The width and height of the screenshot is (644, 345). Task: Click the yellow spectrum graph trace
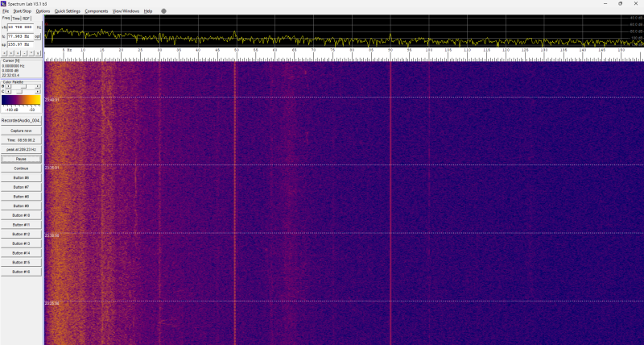pos(344,39)
